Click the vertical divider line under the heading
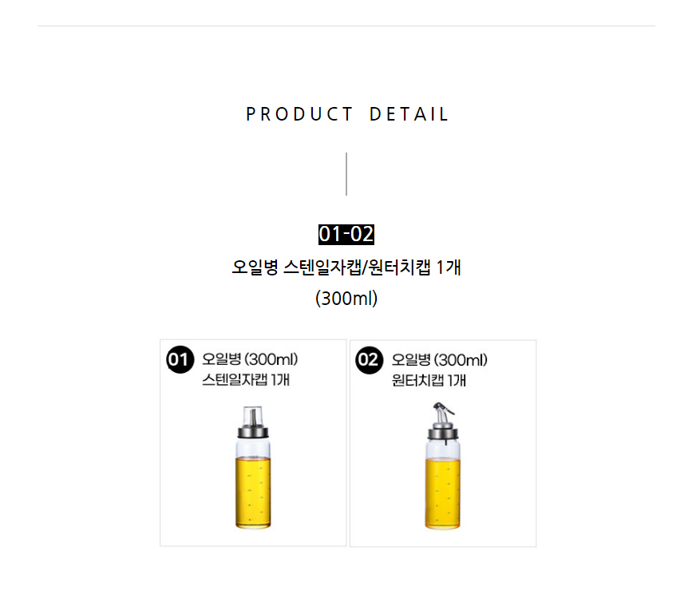This screenshot has height=610, width=700. pyautogui.click(x=346, y=174)
